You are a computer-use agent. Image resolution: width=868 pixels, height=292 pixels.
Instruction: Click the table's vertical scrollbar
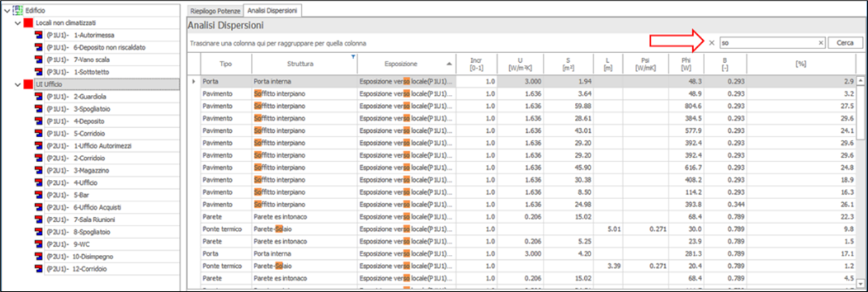861,178
